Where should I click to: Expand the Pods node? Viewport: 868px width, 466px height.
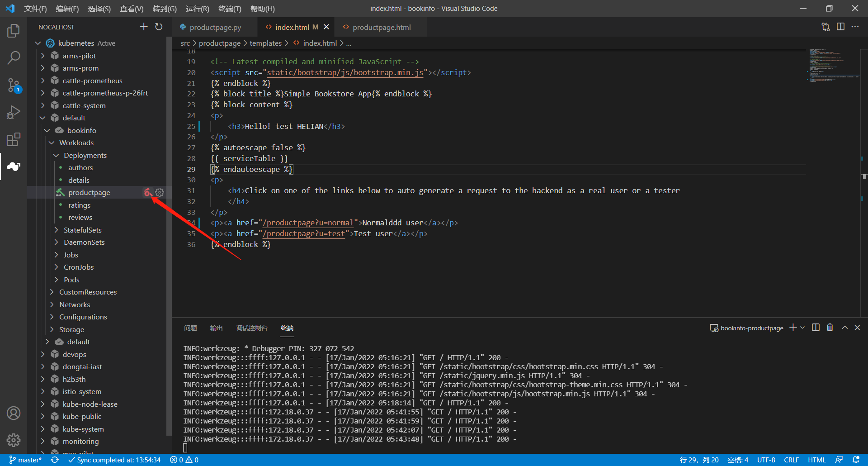[56, 280]
